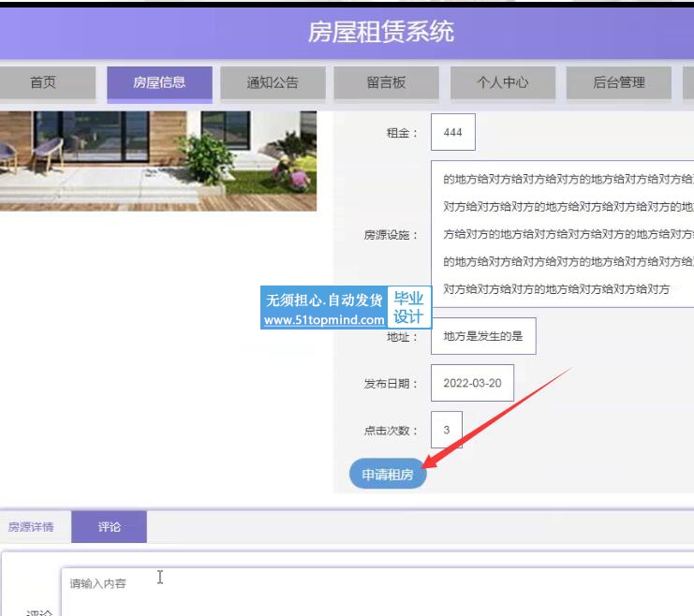Image resolution: width=694 pixels, height=616 pixels.
Task: Open the 留言板 tab
Action: tap(386, 82)
